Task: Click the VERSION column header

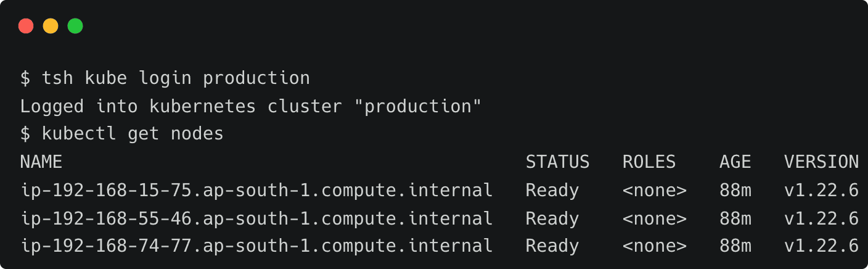Action: (821, 162)
